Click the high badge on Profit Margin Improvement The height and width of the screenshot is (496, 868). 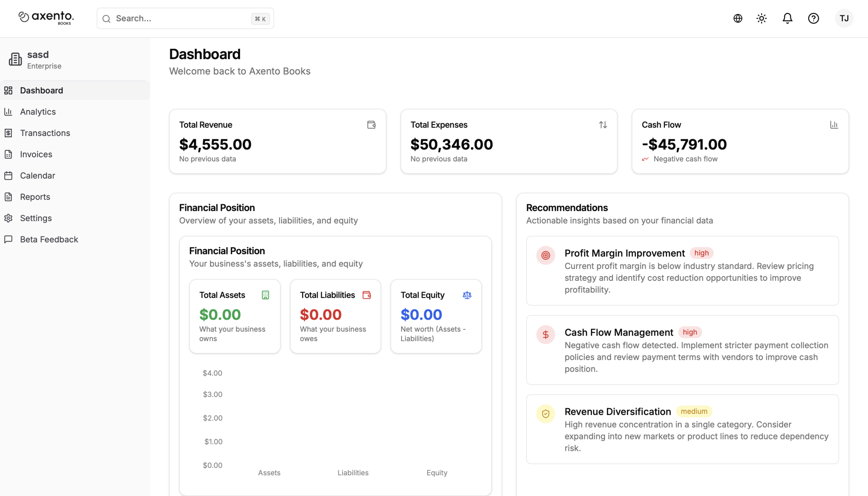pyautogui.click(x=702, y=253)
